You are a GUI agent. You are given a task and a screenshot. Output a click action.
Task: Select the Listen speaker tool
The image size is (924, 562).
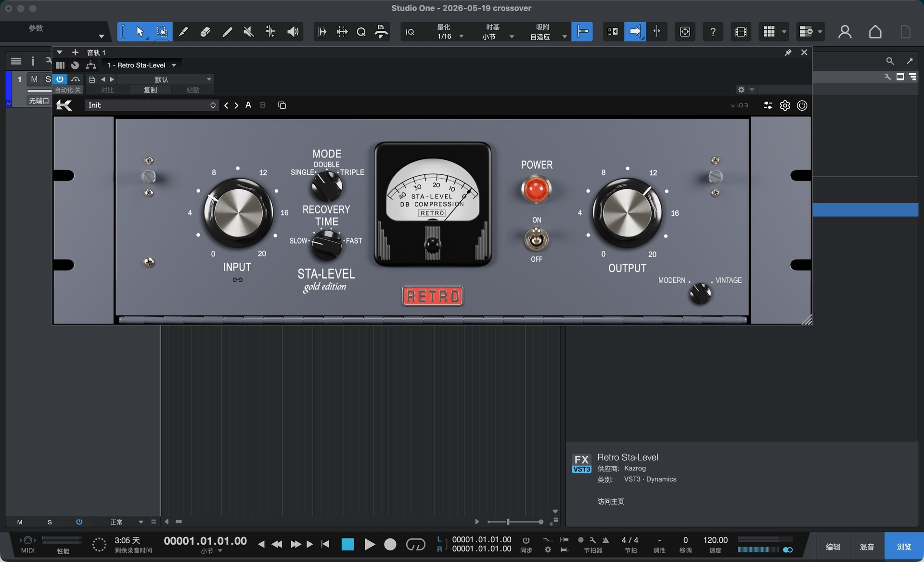pyautogui.click(x=293, y=32)
